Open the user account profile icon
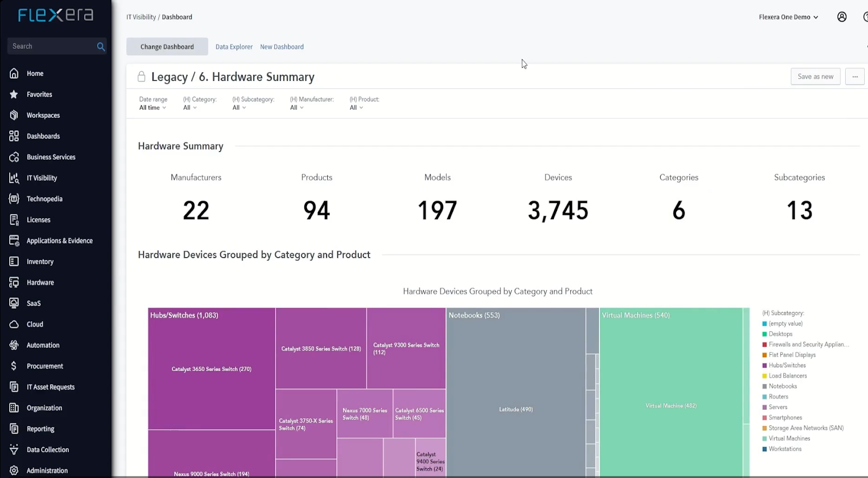Image resolution: width=868 pixels, height=478 pixels. (842, 17)
